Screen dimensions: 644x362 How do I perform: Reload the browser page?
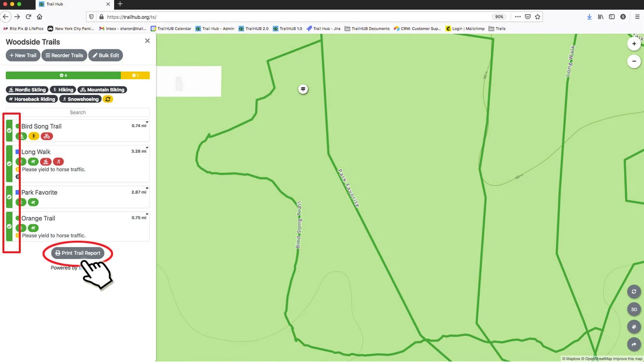click(29, 16)
